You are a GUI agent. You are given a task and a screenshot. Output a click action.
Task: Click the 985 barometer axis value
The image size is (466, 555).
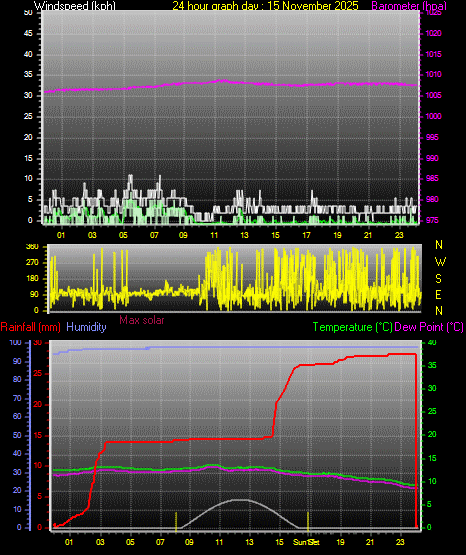(x=432, y=178)
